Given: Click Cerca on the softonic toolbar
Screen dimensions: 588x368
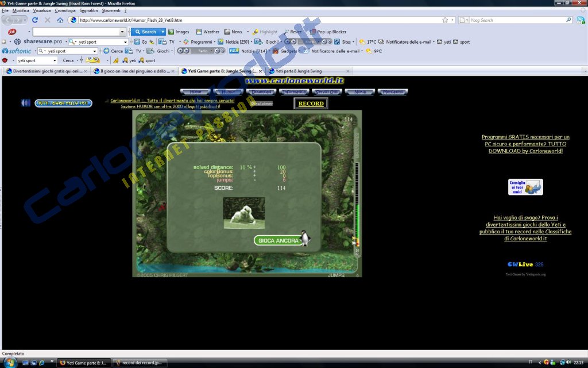Looking at the screenshot, I should (113, 51).
